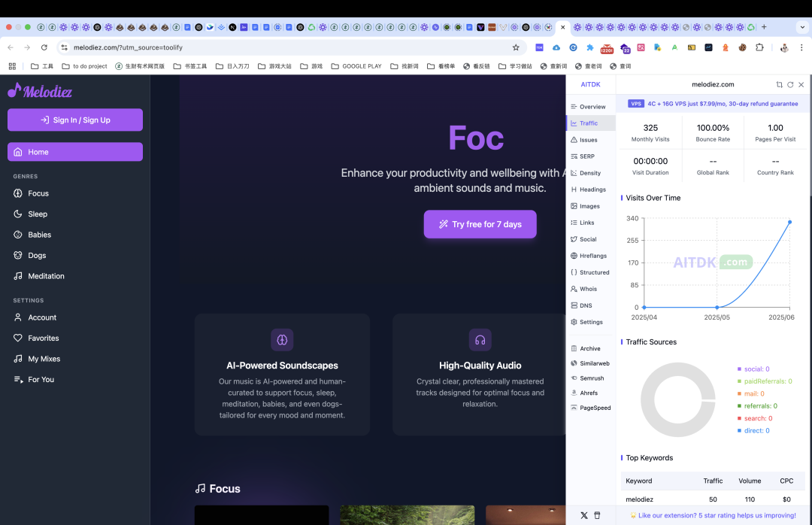Open Hreflangs tab in AITDK
The width and height of the screenshot is (812, 525).
click(x=590, y=256)
